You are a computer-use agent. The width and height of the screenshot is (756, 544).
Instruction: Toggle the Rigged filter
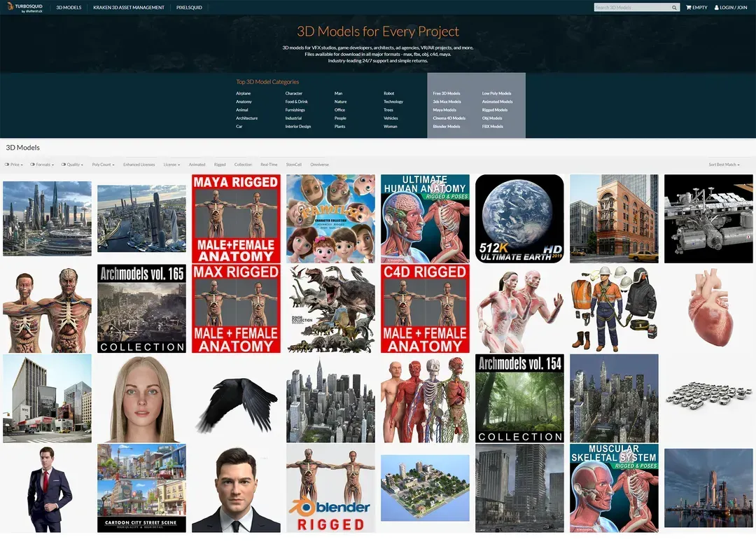tap(220, 165)
